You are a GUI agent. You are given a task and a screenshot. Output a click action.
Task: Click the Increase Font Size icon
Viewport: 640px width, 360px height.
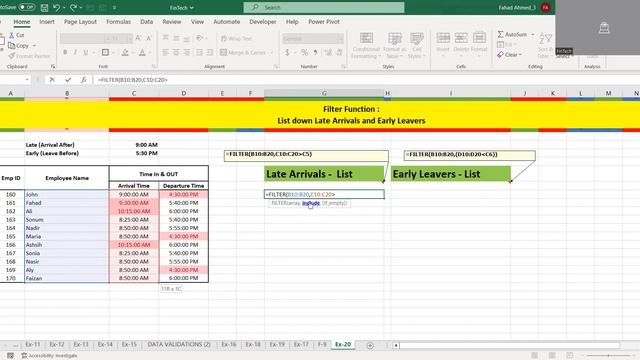coord(138,38)
